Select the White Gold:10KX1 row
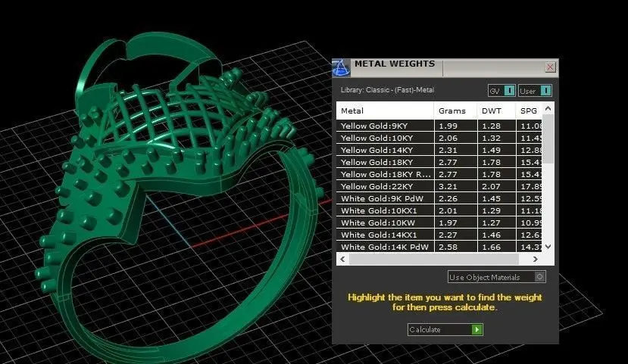This screenshot has width=628, height=364. click(439, 210)
